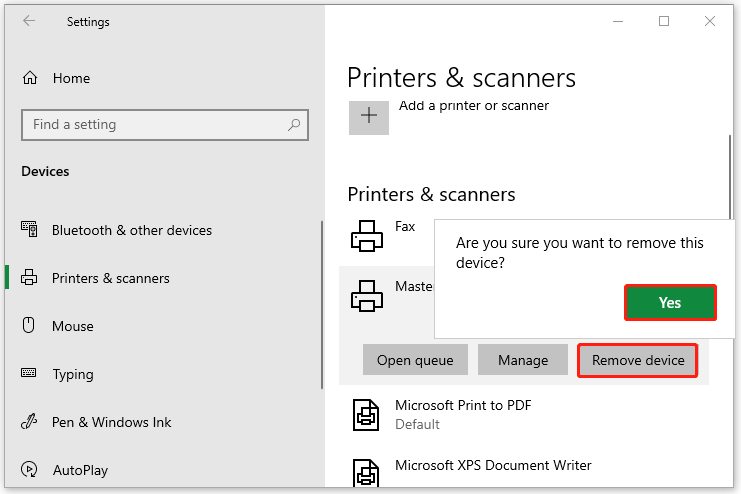Click the Remove device button
The height and width of the screenshot is (494, 741).
638,360
